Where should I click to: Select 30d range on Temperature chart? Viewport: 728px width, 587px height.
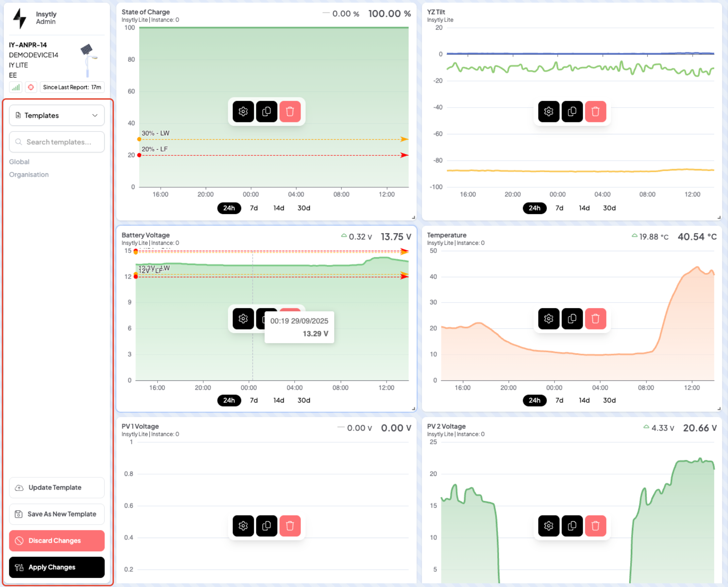point(609,400)
